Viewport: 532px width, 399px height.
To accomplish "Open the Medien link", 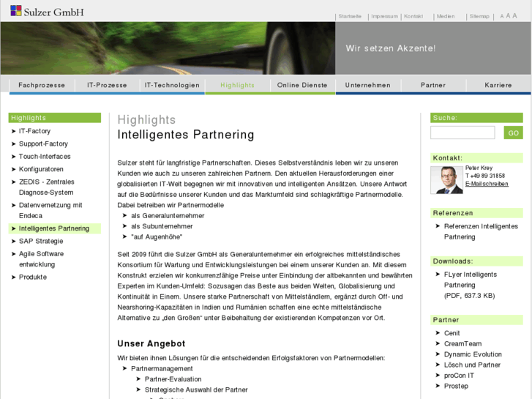I will pos(446,16).
